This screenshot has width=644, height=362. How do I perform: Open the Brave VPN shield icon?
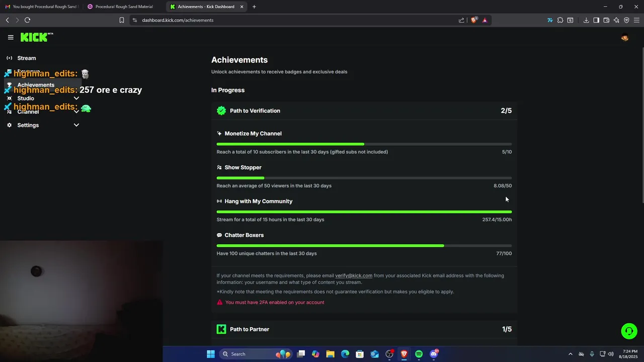tap(626, 20)
